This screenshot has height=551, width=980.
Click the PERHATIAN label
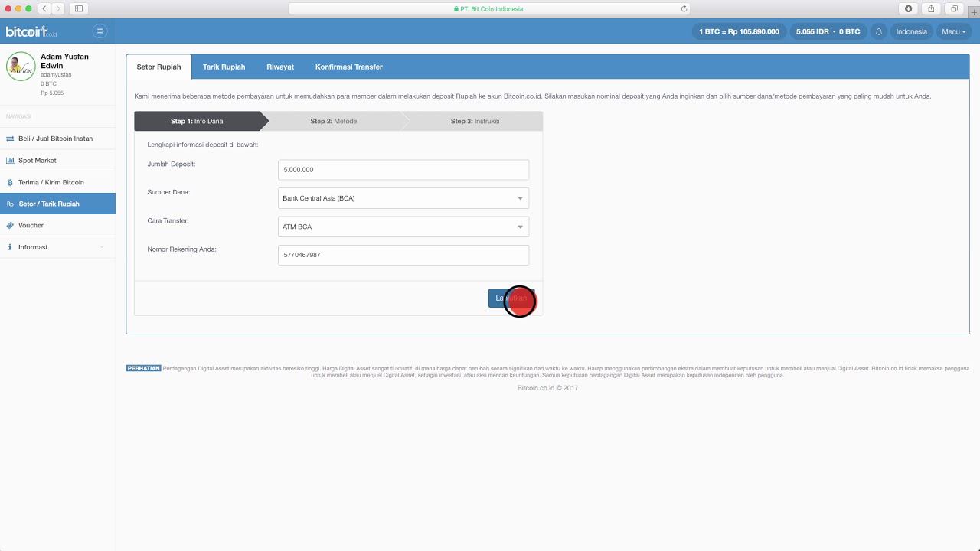click(x=144, y=368)
